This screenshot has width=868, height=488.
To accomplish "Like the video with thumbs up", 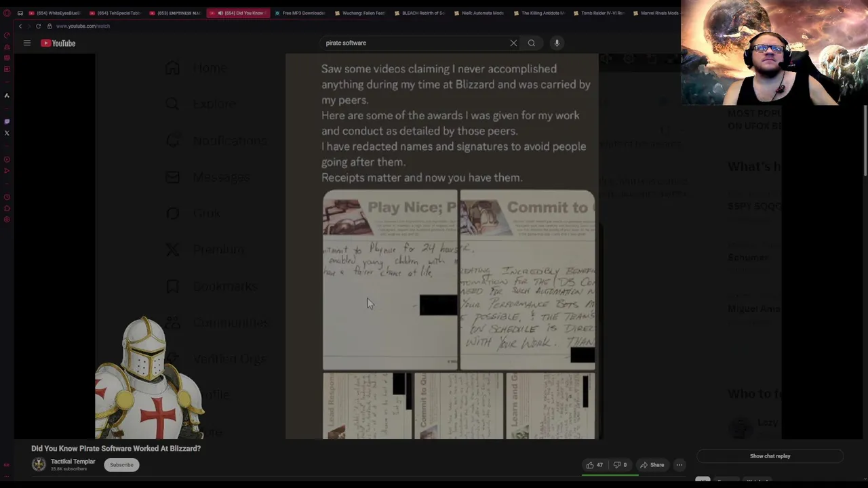I will click(x=595, y=465).
